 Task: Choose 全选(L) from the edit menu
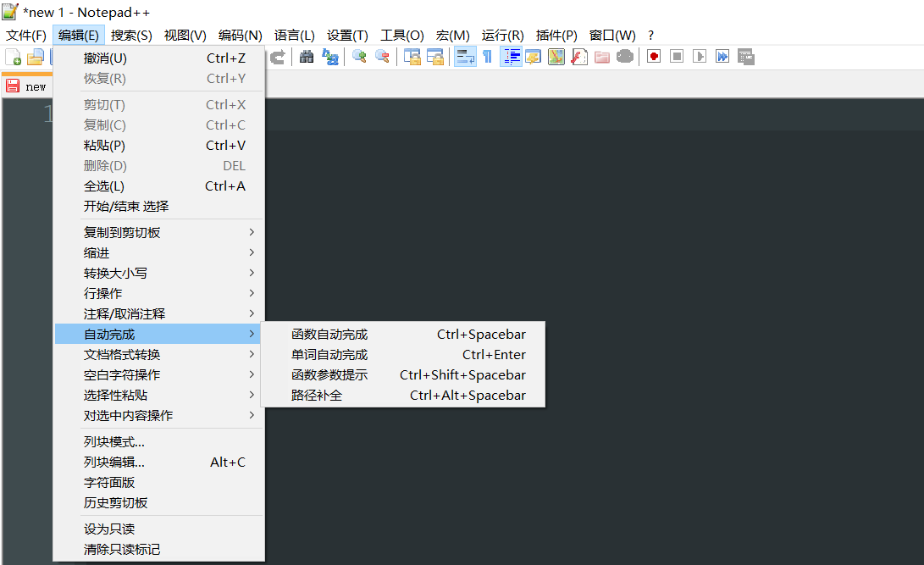coord(158,186)
